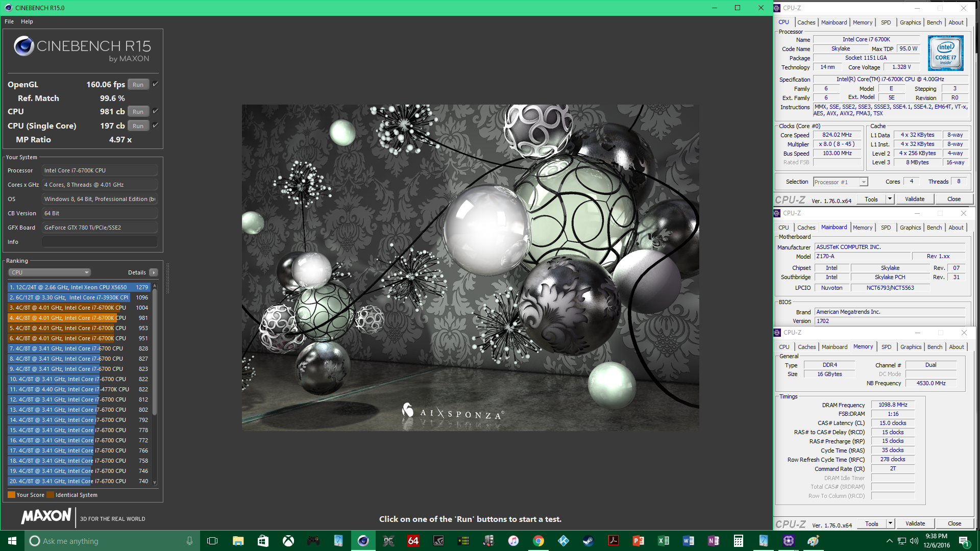
Task: Open the Cinebench File menu
Action: point(9,21)
